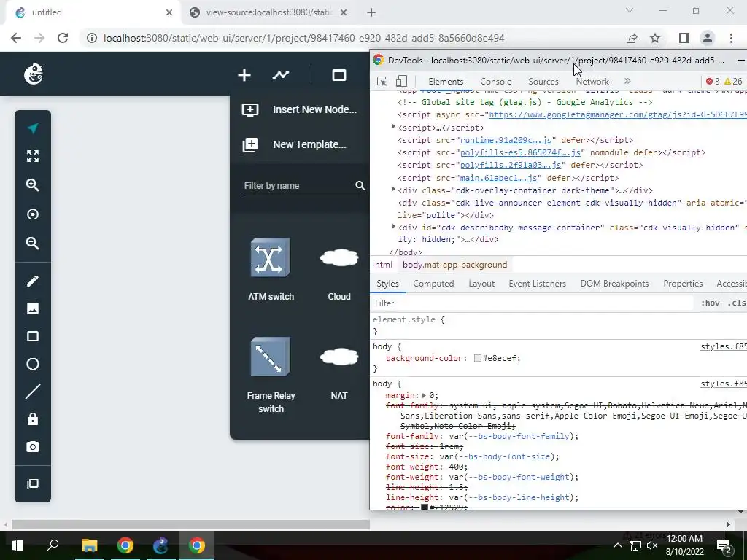This screenshot has width=747, height=560.
Task: Switch to the DOM Breakpoints tab
Action: click(614, 284)
